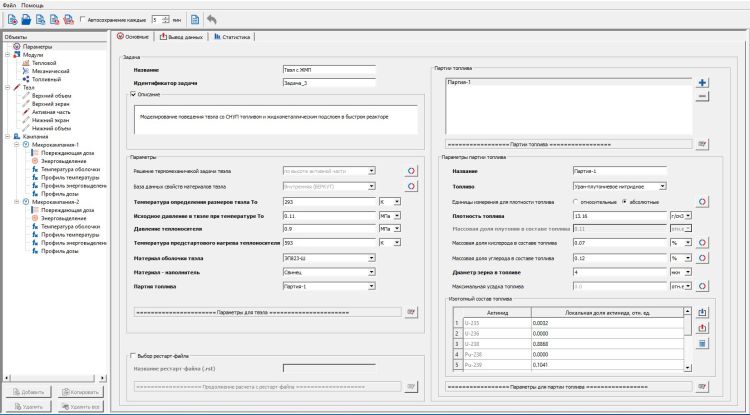Viewport: 750px width, 415px height.
Task: Switch to the 'Статистика' tab
Action: coord(232,37)
